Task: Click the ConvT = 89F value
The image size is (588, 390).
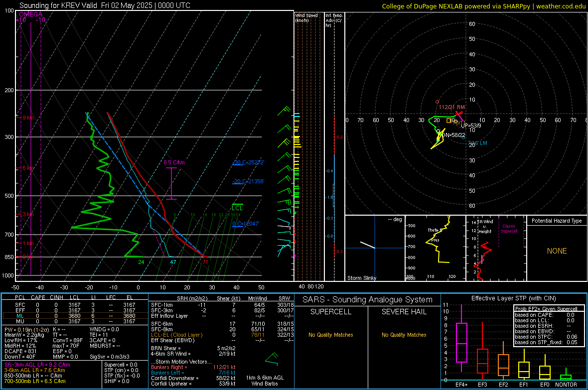Action: pyautogui.click(x=68, y=340)
